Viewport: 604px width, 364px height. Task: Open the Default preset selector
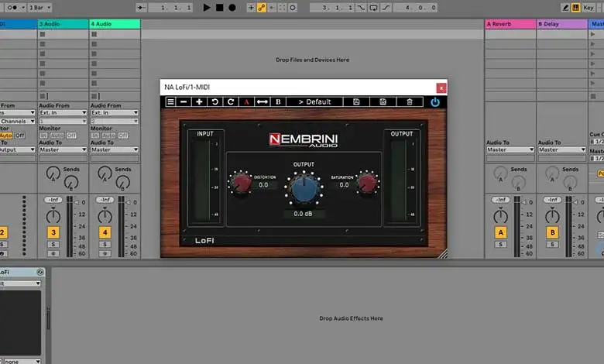(314, 101)
